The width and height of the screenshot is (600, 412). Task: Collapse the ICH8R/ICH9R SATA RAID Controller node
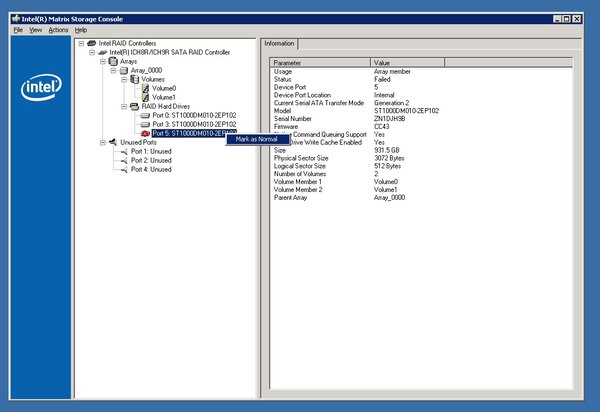(92, 52)
